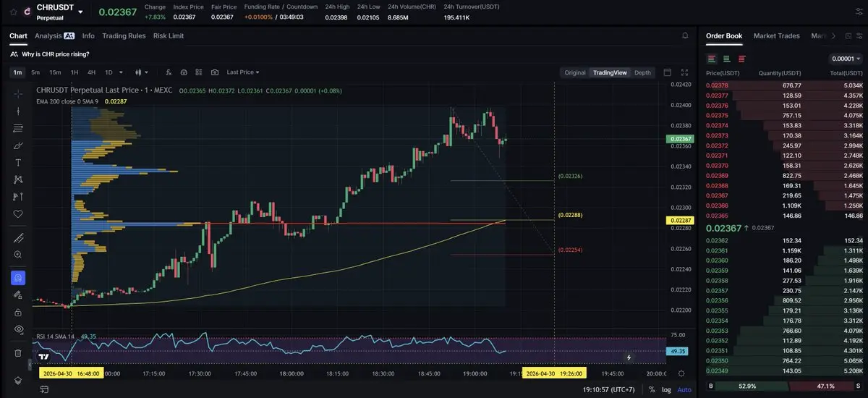Select the forecasting/position tool
Viewport: 868px width, 398px height.
(18, 197)
